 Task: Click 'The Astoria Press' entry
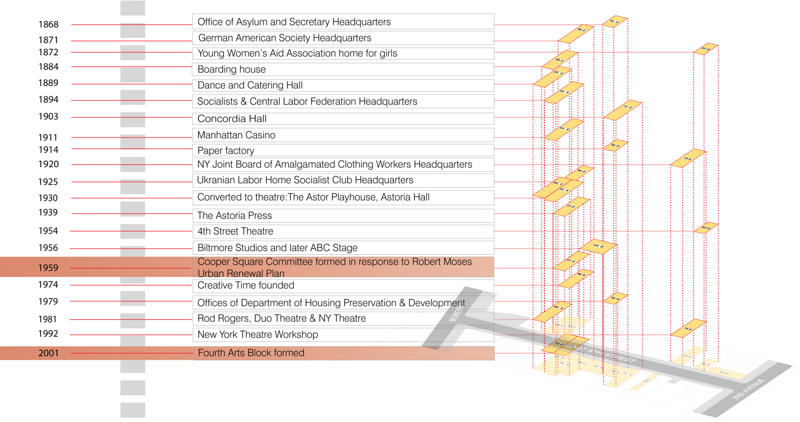(343, 215)
